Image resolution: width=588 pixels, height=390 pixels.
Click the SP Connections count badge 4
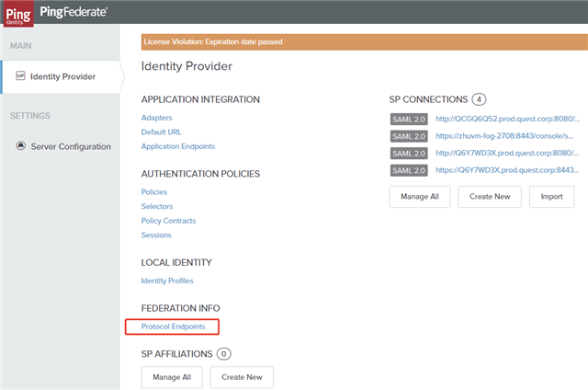(x=479, y=99)
